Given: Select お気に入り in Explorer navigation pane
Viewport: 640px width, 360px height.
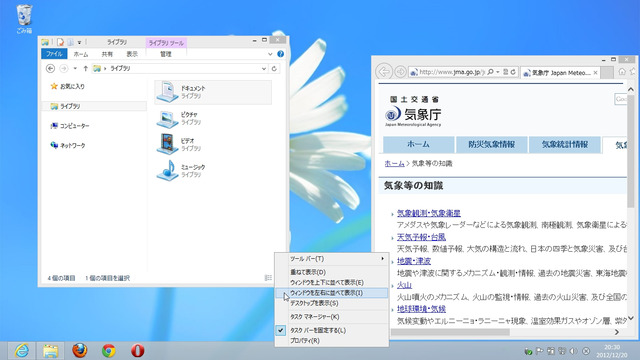Looking at the screenshot, I should pos(68,87).
